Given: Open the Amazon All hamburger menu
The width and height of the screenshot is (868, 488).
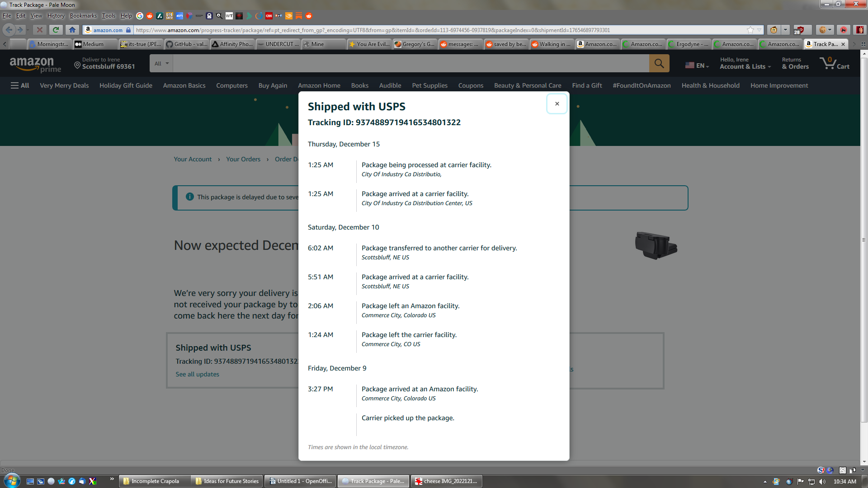Looking at the screenshot, I should 20,85.
